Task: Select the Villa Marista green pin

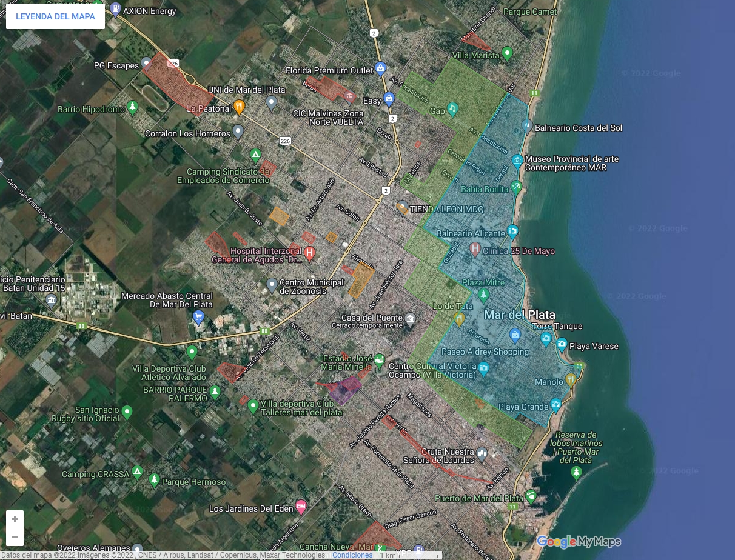Action: click(508, 53)
